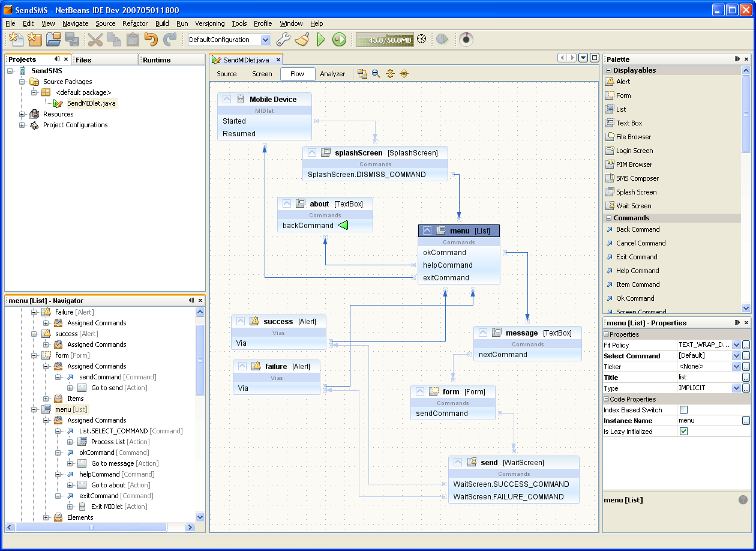Click the Open Project toolbar icon
The width and height of the screenshot is (756, 551).
53,40
